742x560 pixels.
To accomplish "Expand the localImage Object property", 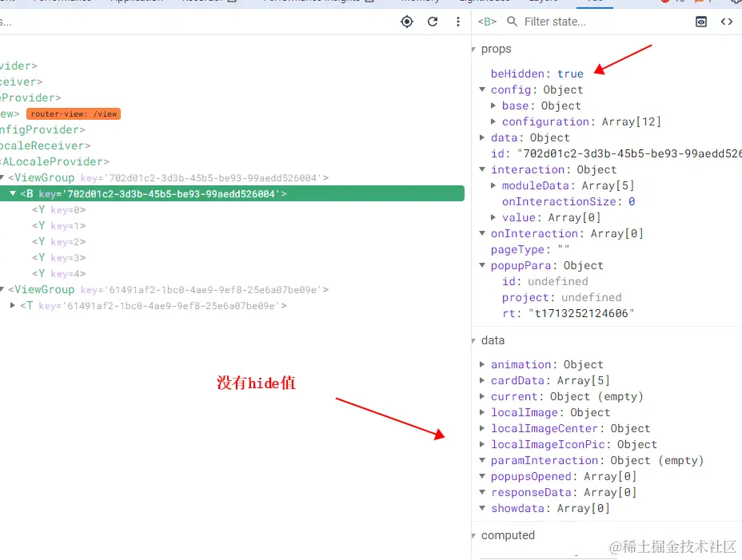I will (x=482, y=412).
